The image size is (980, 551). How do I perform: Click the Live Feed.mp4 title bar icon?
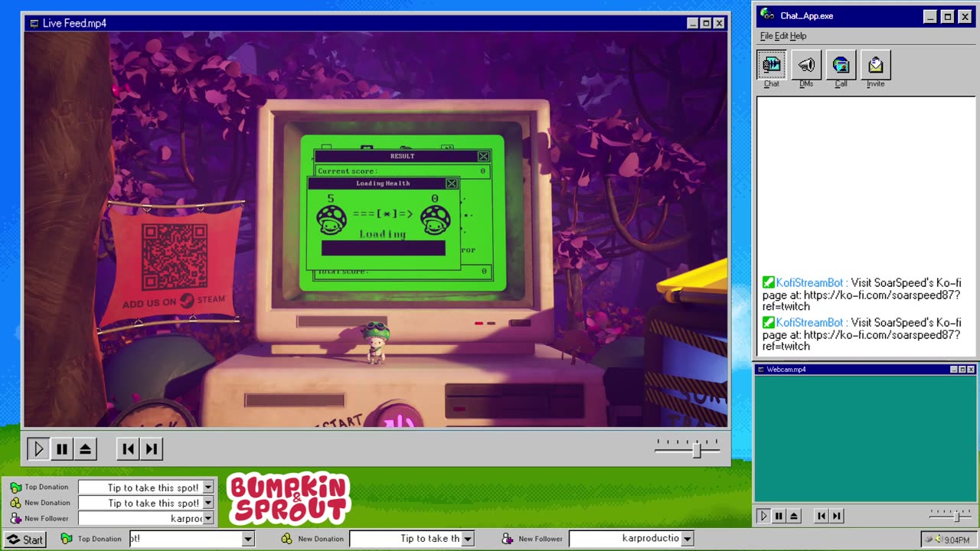coord(34,23)
